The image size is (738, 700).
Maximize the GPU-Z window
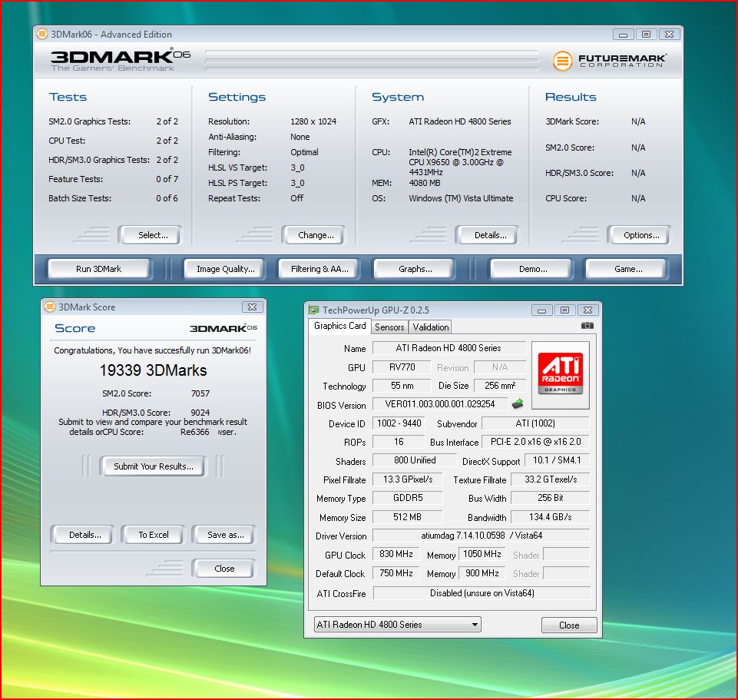point(564,310)
